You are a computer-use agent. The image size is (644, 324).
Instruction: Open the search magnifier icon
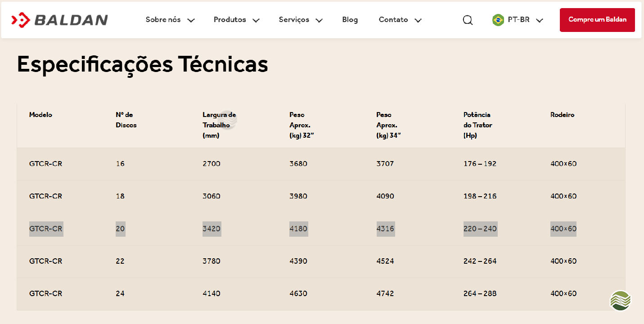tap(468, 20)
